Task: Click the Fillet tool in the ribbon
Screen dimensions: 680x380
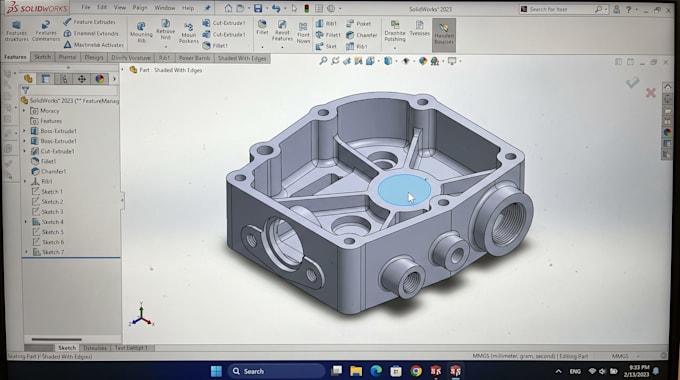Action: click(x=262, y=27)
